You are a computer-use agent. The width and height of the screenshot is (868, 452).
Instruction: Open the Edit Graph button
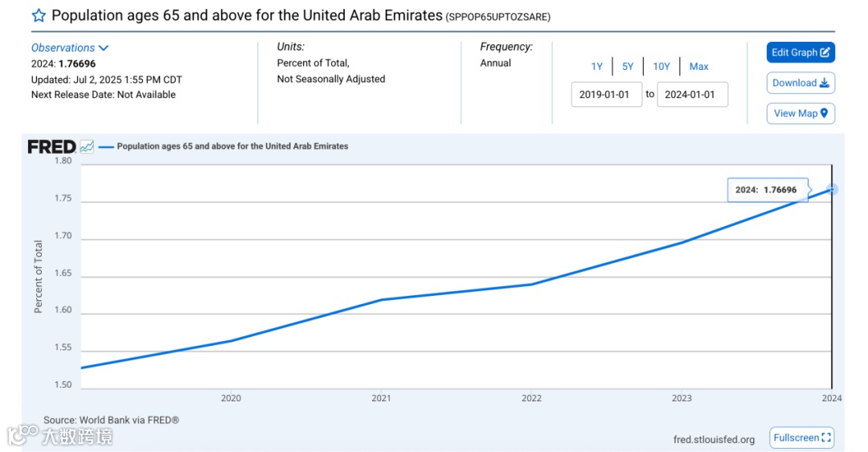click(x=800, y=52)
